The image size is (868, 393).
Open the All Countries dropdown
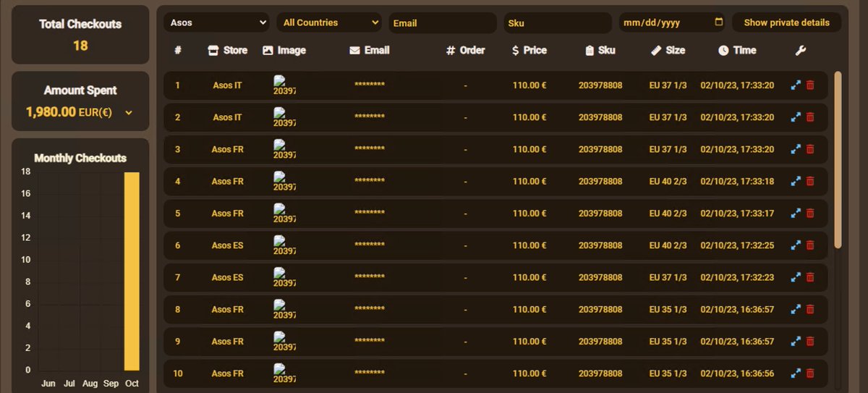(329, 22)
